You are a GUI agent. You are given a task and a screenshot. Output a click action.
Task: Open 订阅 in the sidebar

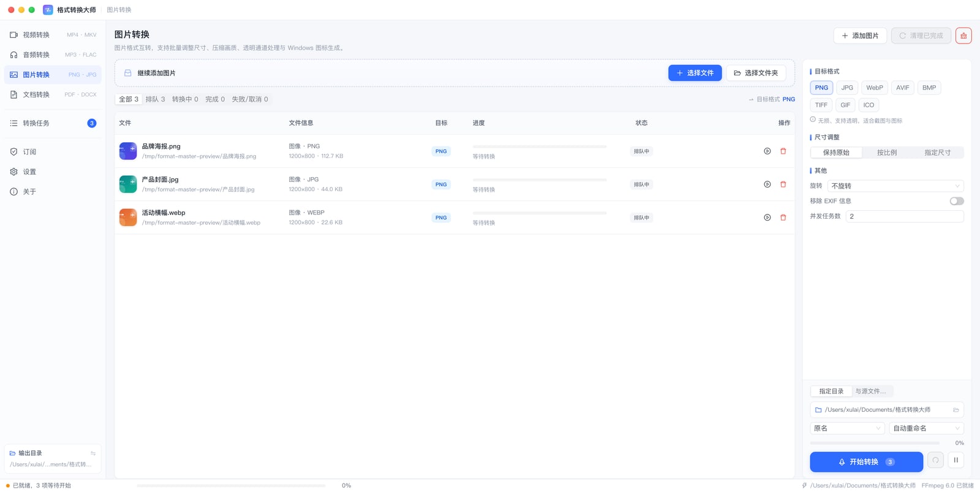coord(53,152)
